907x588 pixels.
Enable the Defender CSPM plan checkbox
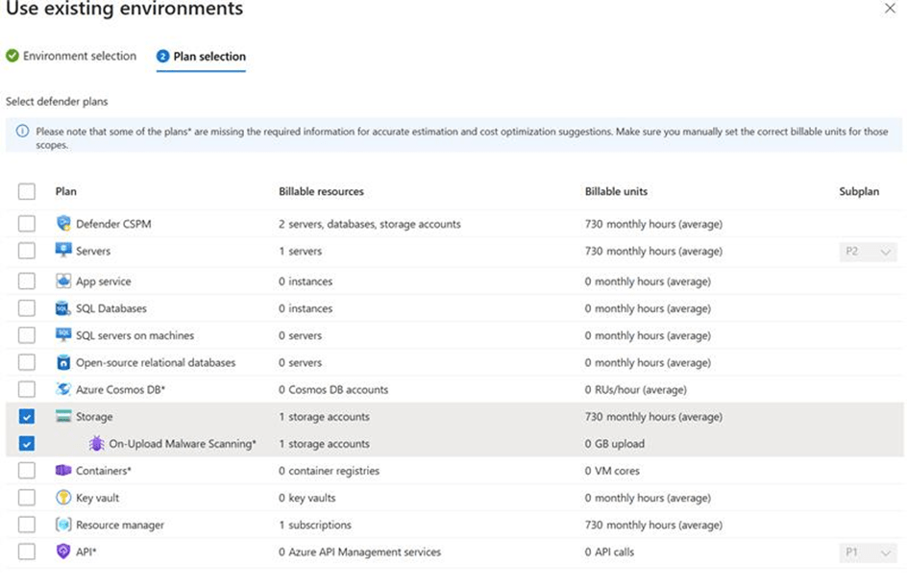click(x=27, y=224)
